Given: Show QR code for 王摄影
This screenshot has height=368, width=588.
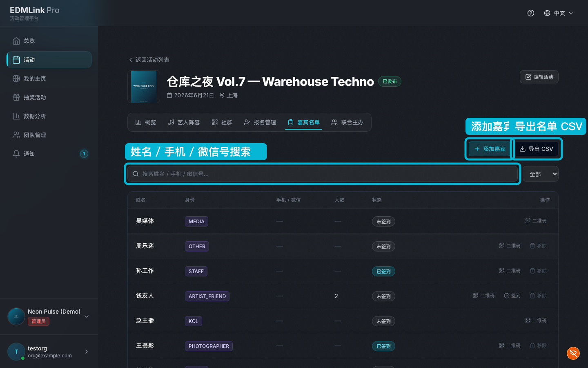Looking at the screenshot, I should tap(510, 346).
